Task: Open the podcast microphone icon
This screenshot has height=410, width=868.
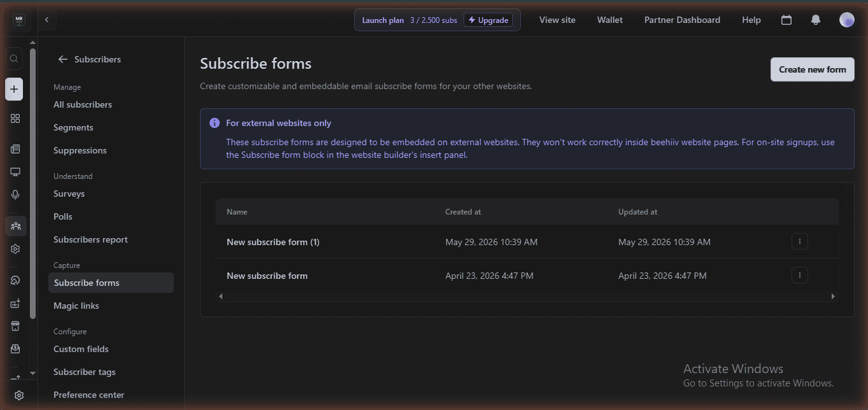Action: pyautogui.click(x=15, y=195)
